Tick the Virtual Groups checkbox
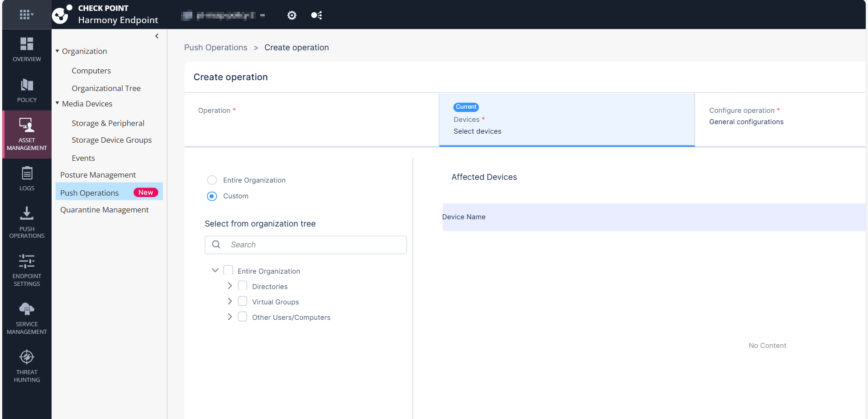Image resolution: width=868 pixels, height=419 pixels. coord(243,301)
